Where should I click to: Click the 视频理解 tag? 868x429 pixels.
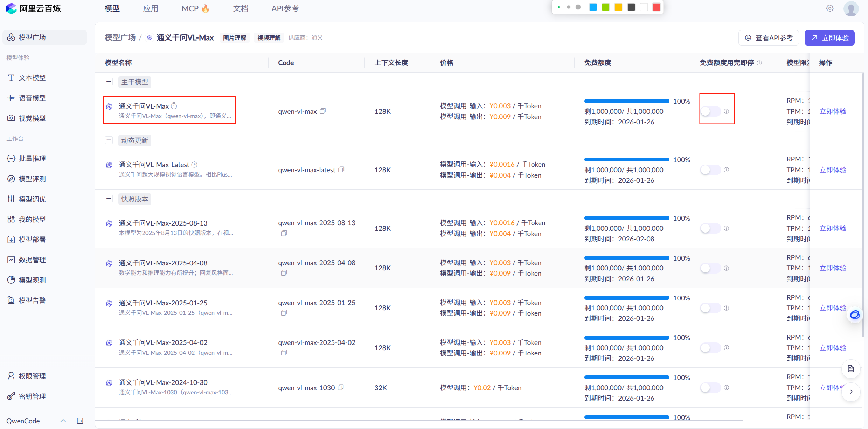coord(269,38)
